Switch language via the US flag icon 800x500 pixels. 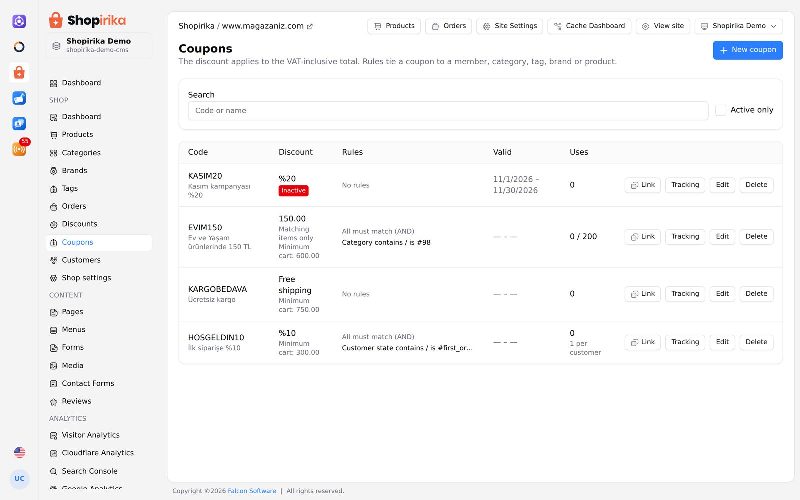coord(19,452)
